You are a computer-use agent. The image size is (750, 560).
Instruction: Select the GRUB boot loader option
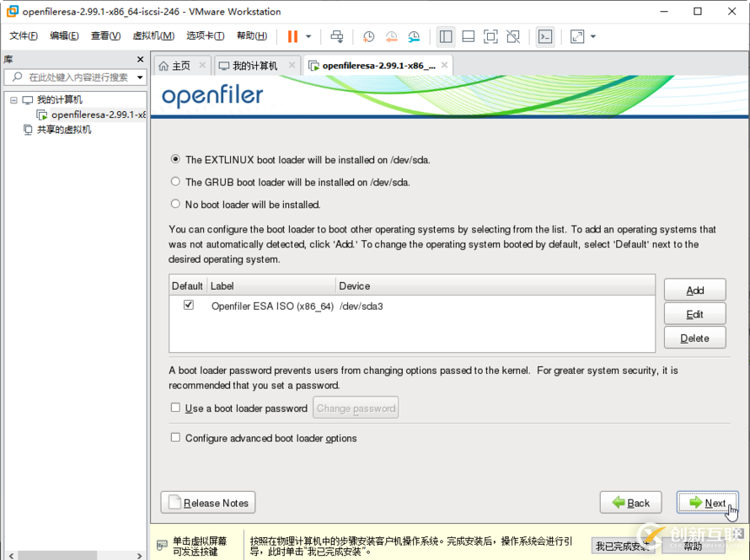point(175,181)
